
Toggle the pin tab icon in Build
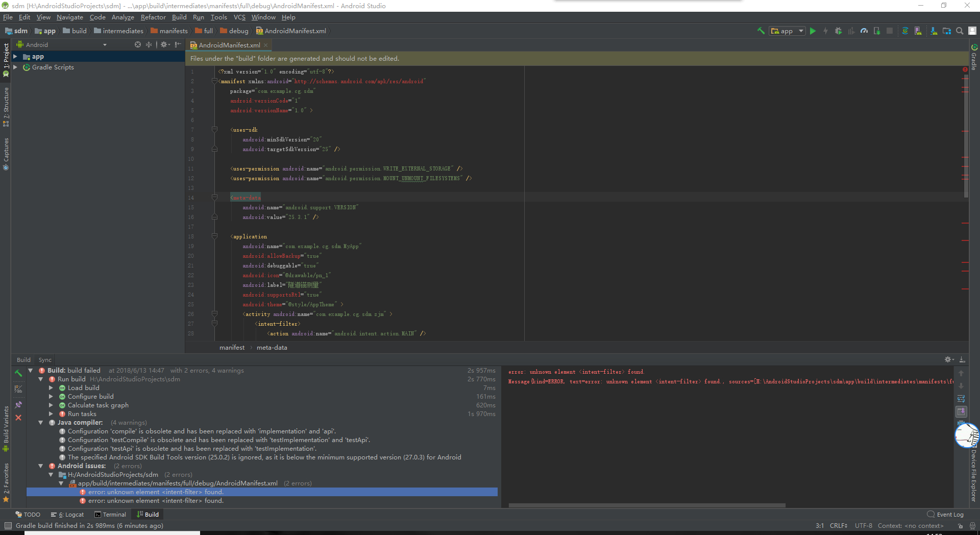tap(18, 404)
